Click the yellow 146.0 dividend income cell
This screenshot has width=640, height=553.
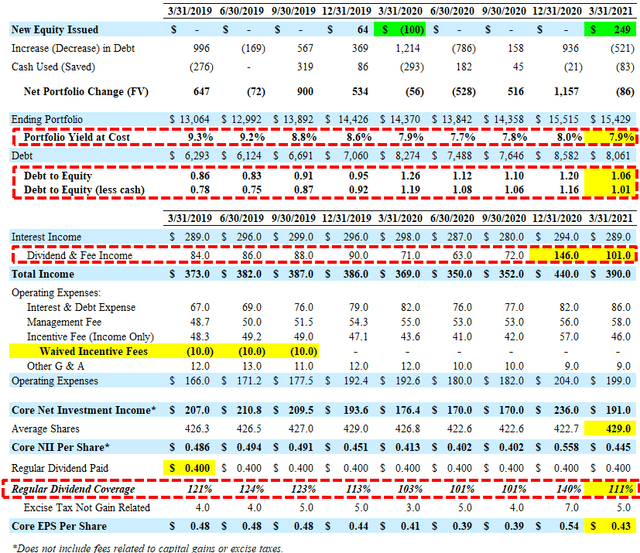click(556, 255)
